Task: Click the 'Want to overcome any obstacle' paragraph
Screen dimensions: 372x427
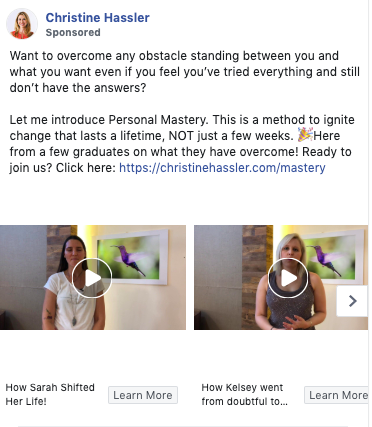Action: (x=185, y=72)
